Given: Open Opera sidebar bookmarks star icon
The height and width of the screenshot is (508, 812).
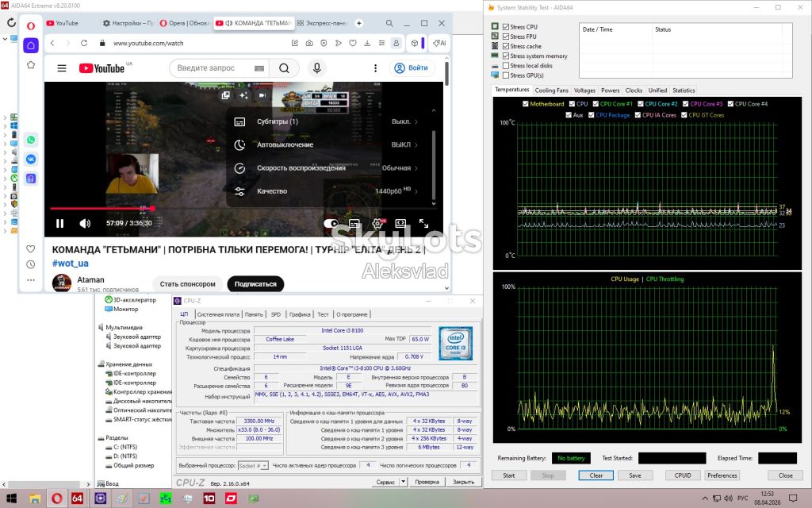Looking at the screenshot, I should point(31,65).
